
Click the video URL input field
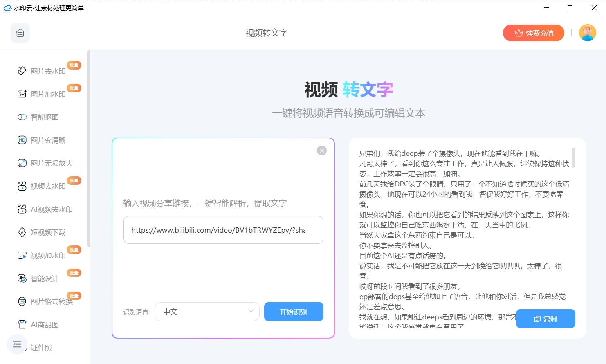pos(223,230)
